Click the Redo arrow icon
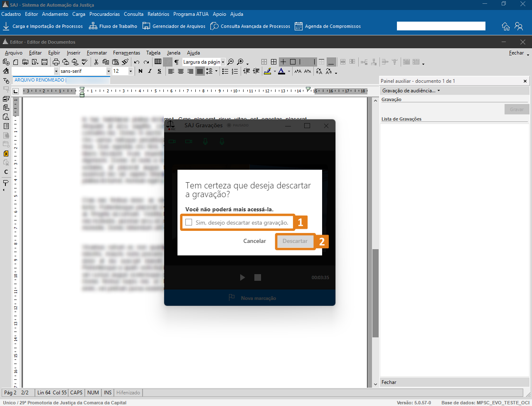This screenshot has height=406, width=532. 146,62
